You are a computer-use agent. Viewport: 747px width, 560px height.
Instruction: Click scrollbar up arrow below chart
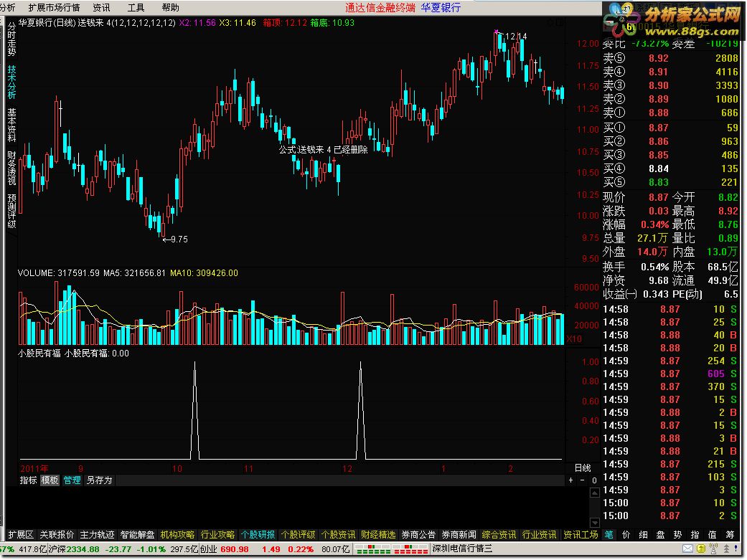pos(595,493)
